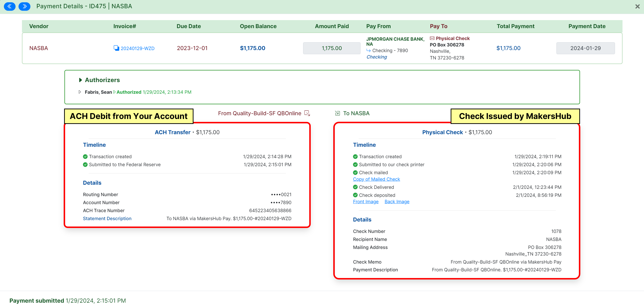Click routing number ••••0021
Viewport: 644px width, 307px height.
tap(281, 194)
